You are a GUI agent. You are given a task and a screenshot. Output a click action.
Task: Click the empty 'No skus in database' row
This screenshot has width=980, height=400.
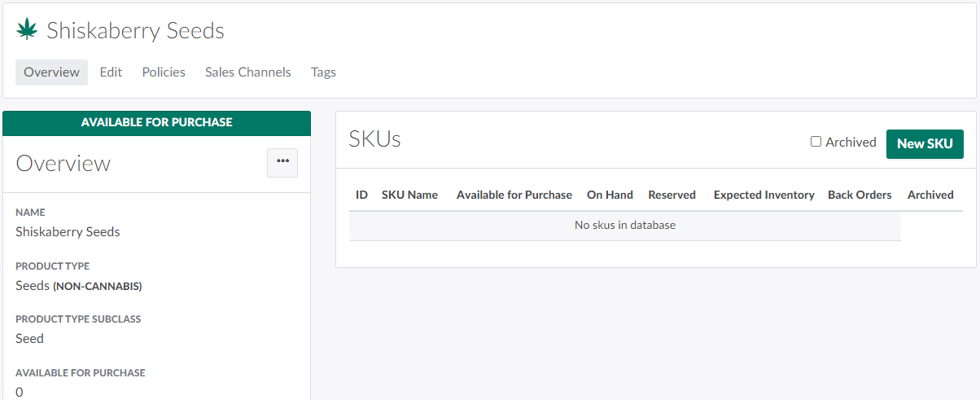pos(624,226)
